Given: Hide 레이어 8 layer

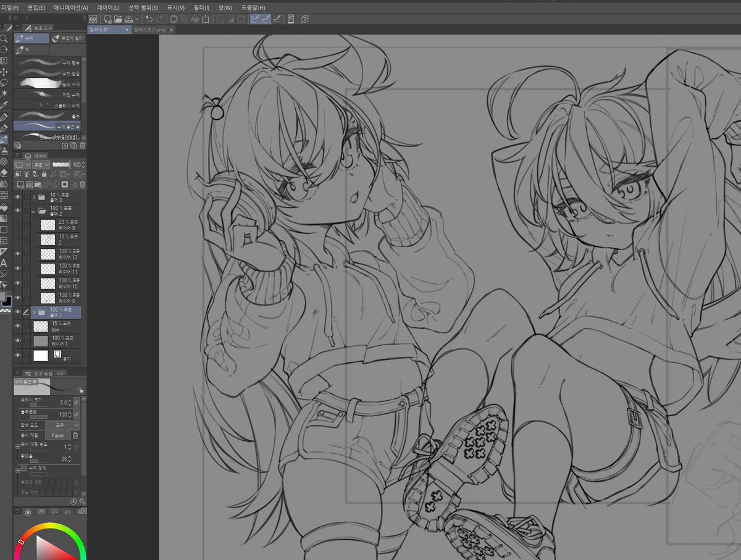Looking at the screenshot, I should click(x=18, y=298).
